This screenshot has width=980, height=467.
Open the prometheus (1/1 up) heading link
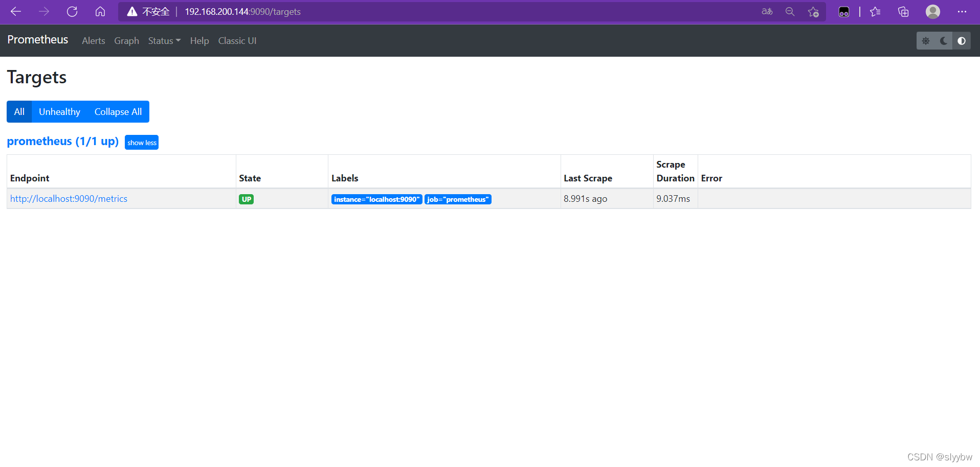[x=63, y=142]
